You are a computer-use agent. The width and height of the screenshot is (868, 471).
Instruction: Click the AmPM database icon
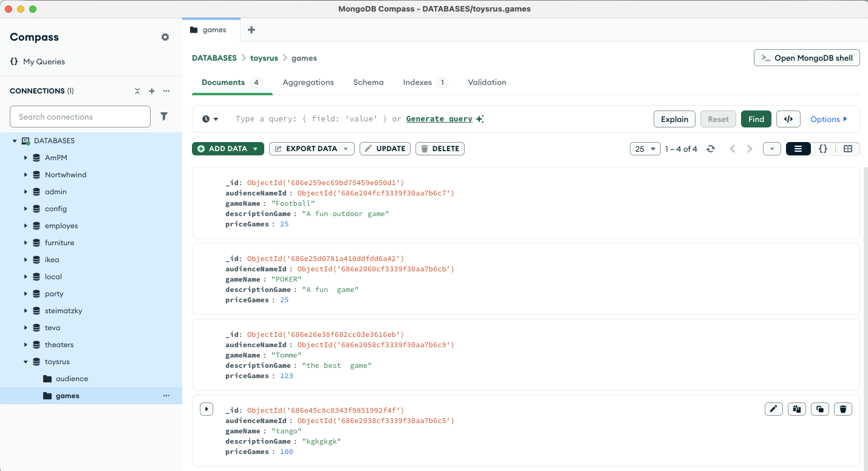tap(36, 158)
